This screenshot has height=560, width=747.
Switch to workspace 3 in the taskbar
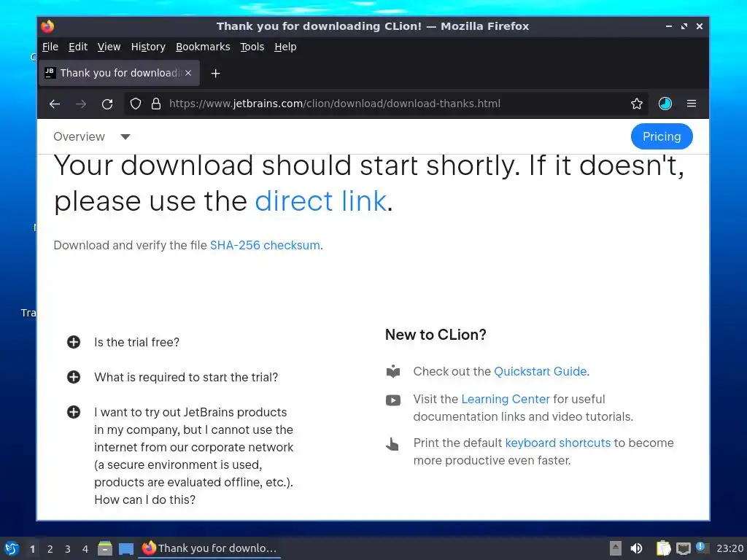click(68, 549)
